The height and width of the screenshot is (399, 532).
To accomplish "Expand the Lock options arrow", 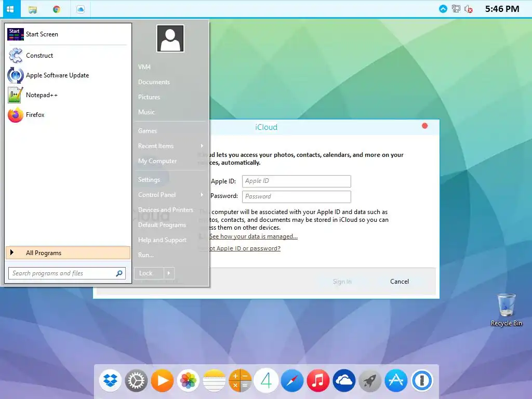I will (169, 273).
